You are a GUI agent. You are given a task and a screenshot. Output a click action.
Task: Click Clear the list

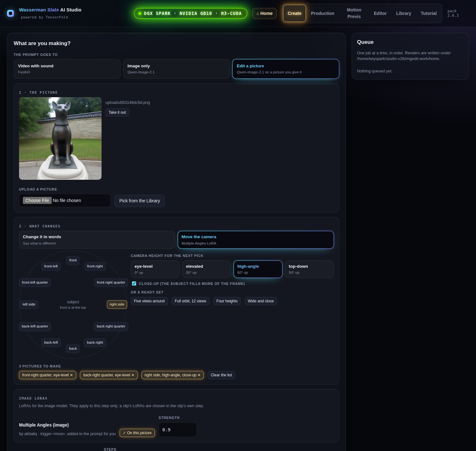tap(221, 375)
